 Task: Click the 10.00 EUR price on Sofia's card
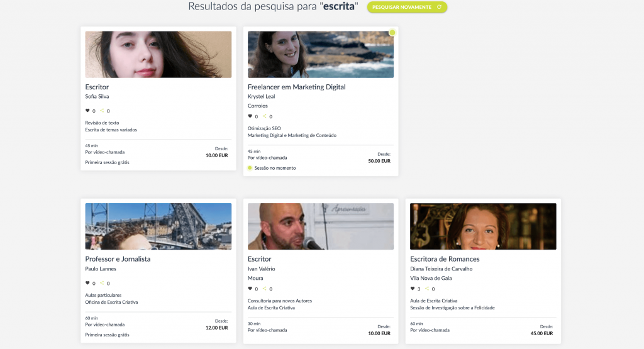click(x=217, y=155)
